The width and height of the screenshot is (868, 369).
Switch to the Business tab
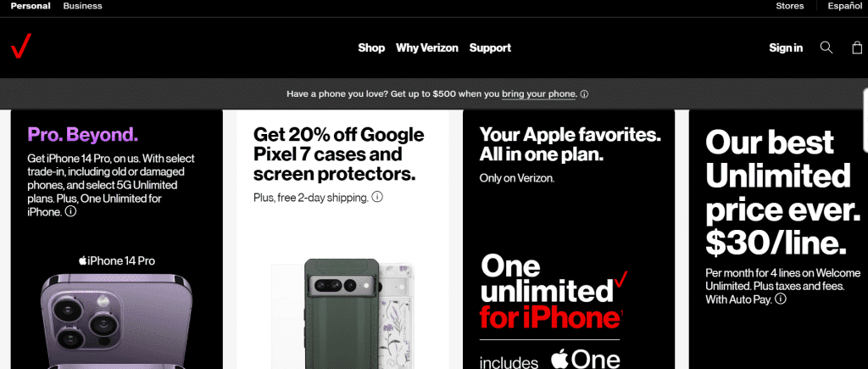coord(82,6)
